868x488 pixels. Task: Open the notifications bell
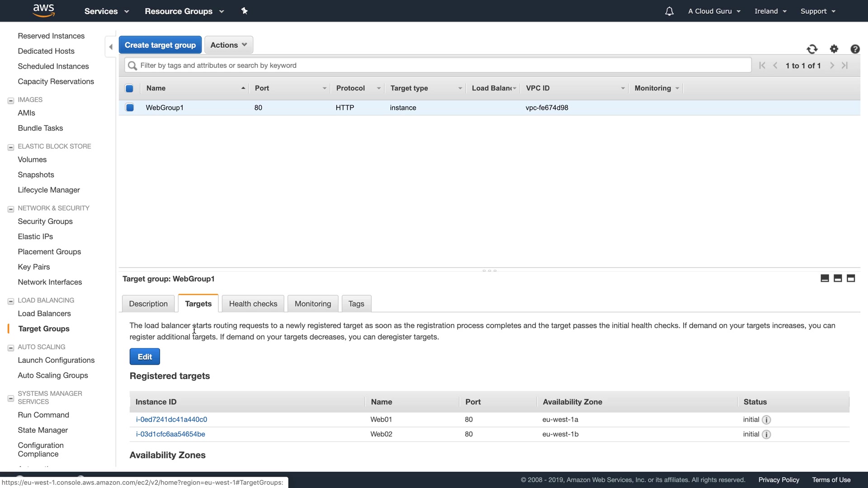tap(669, 11)
